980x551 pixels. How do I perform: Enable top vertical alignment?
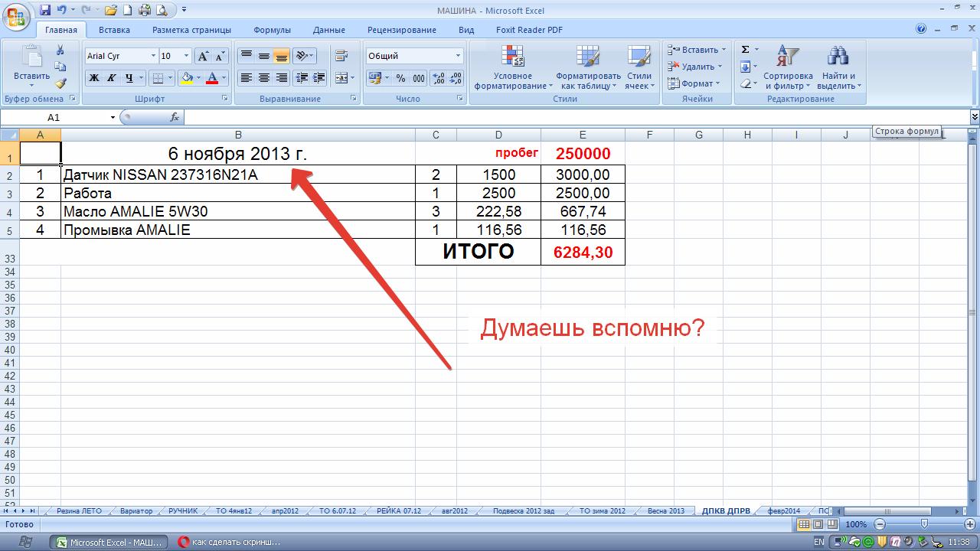pyautogui.click(x=246, y=56)
